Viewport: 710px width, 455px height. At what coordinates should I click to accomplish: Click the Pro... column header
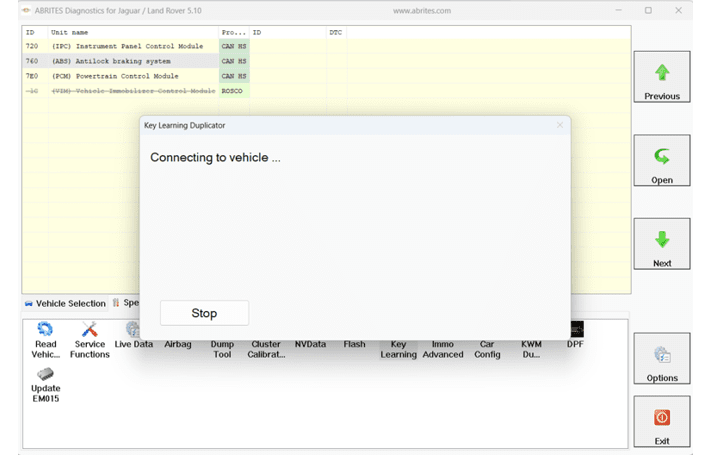click(x=234, y=33)
